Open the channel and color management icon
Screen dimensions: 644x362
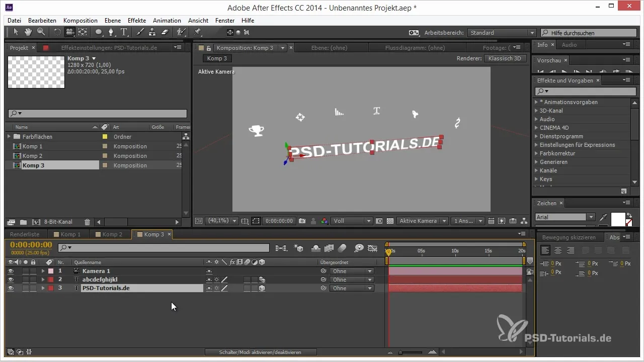point(325,221)
